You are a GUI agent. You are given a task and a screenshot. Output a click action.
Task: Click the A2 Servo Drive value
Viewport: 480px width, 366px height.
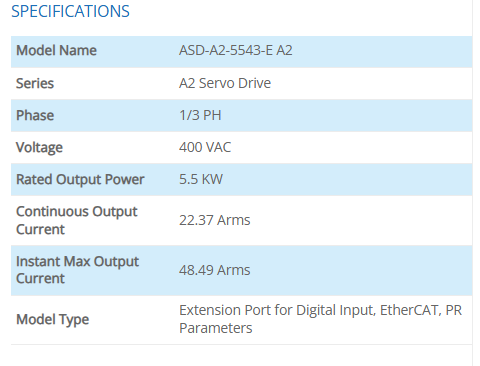pos(225,83)
